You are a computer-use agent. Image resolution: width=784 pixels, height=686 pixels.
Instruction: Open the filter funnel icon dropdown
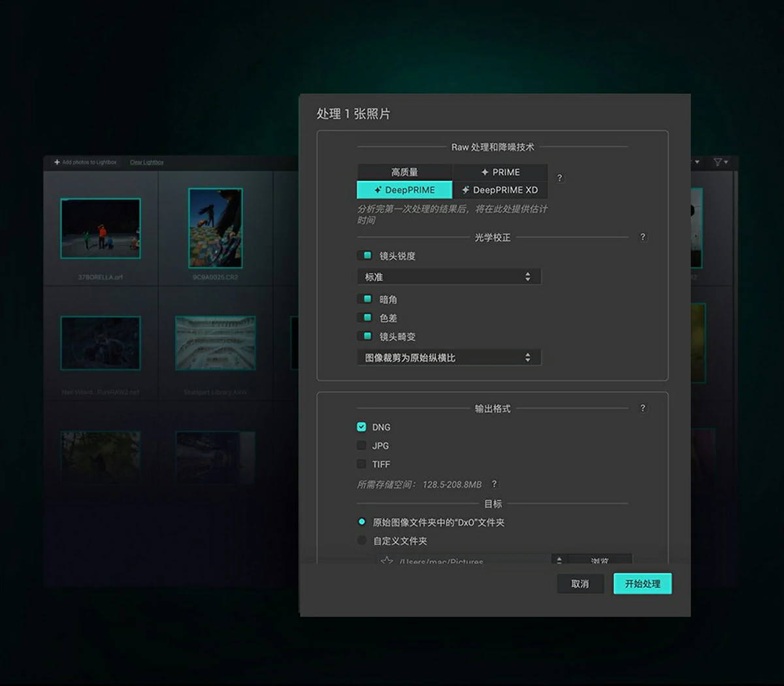tap(721, 162)
